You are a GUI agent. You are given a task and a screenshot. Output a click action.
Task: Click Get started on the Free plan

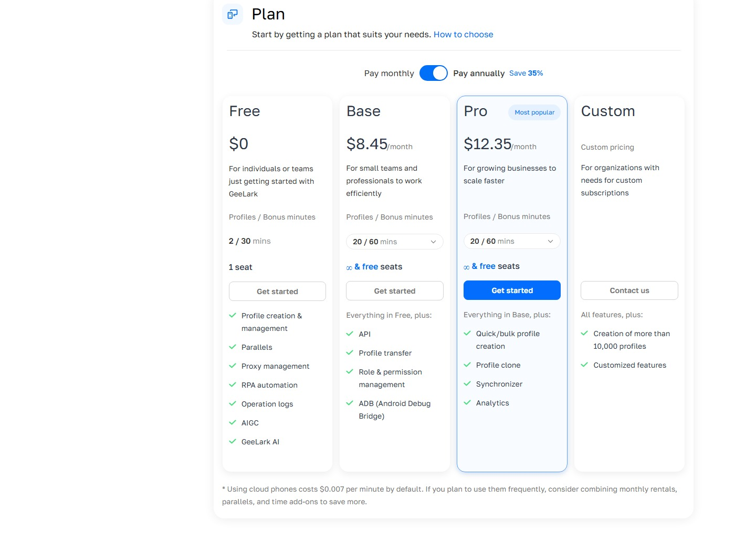[277, 292]
